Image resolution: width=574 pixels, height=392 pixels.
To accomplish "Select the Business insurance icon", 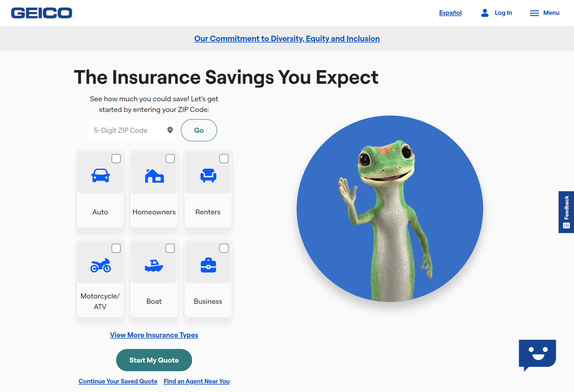I will pyautogui.click(x=208, y=265).
